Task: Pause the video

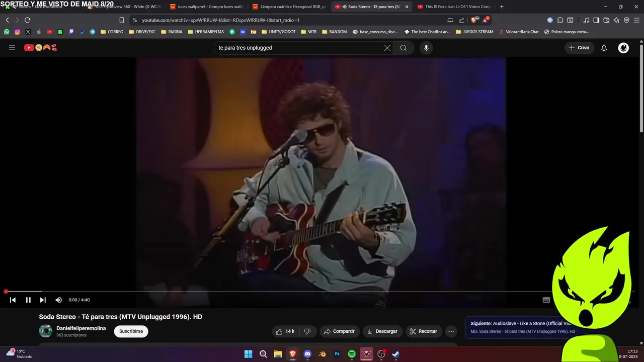Action: [28, 300]
